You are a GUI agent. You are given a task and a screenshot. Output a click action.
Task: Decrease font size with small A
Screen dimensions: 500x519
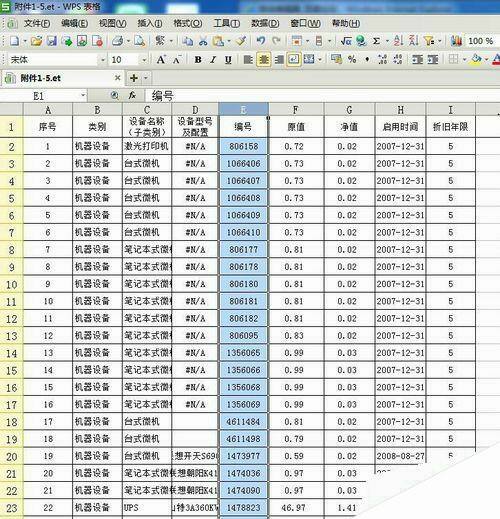click(177, 60)
